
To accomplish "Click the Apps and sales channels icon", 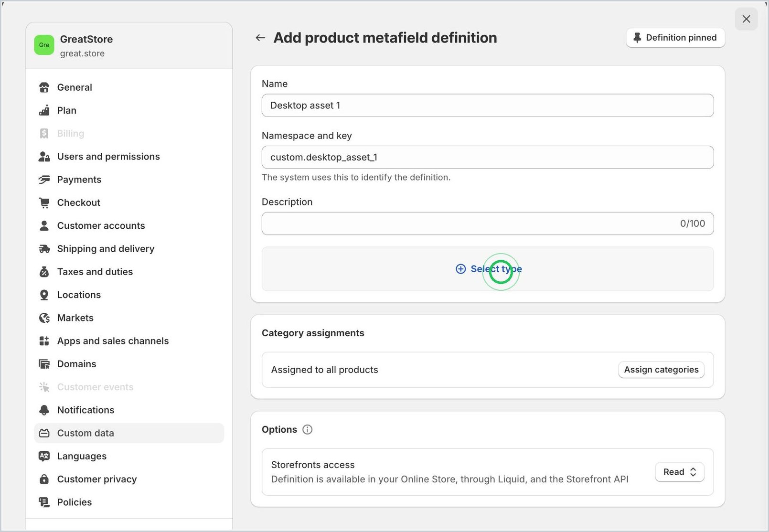I will [44, 341].
